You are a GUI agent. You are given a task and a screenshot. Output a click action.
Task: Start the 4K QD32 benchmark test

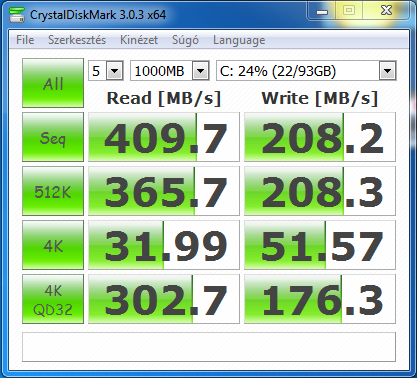coord(53,299)
